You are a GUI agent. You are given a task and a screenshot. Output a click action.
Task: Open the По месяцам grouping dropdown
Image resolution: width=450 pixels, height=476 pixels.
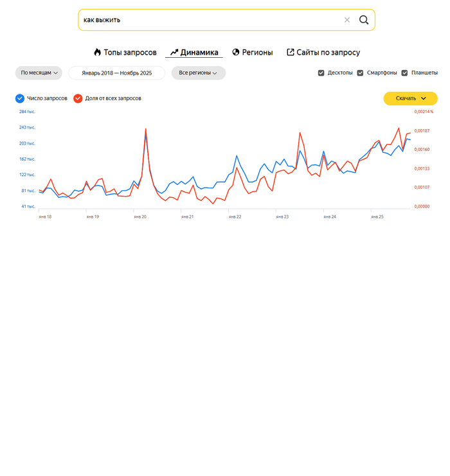pos(39,73)
